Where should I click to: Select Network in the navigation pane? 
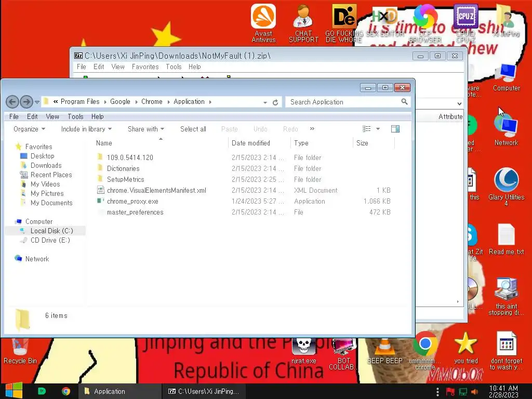[x=37, y=259]
